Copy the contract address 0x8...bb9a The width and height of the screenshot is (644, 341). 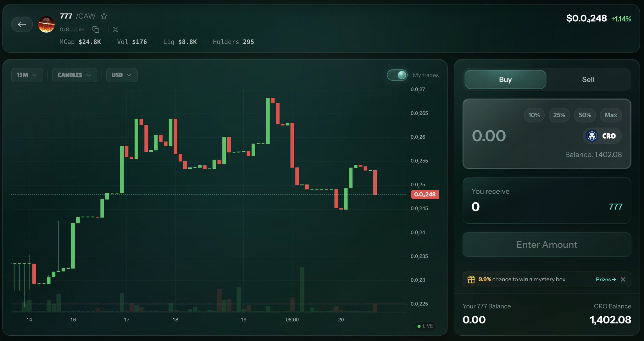96,30
